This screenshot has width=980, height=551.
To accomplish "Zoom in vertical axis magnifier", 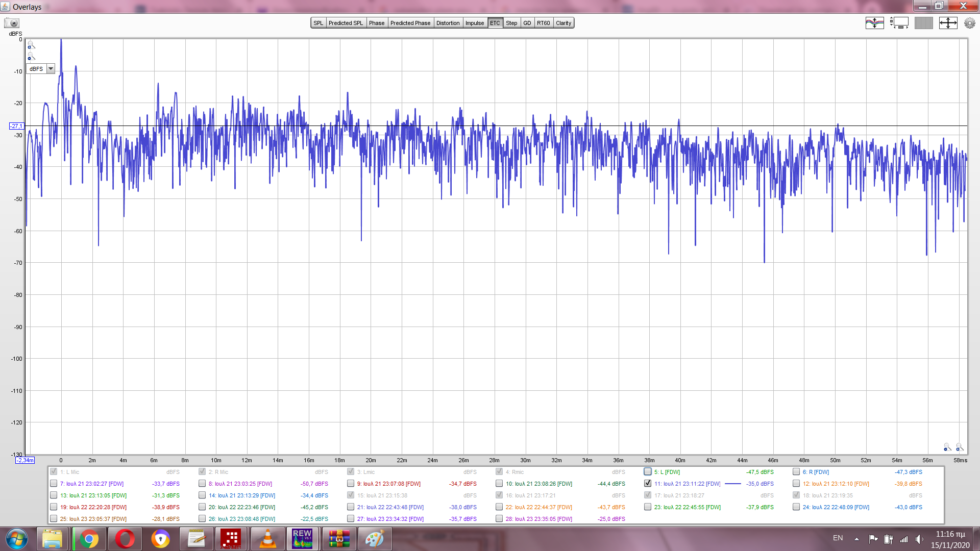I will [31, 45].
